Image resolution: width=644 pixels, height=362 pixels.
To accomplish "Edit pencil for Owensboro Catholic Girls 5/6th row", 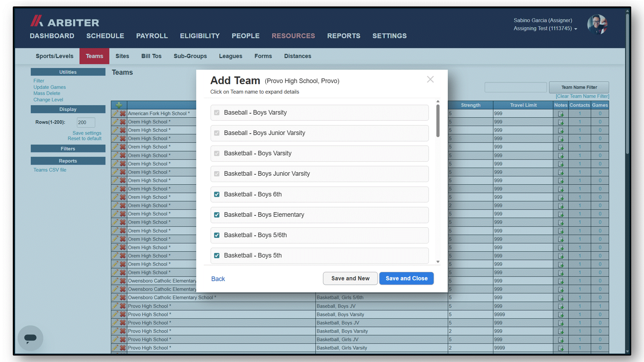I will 115,298.
